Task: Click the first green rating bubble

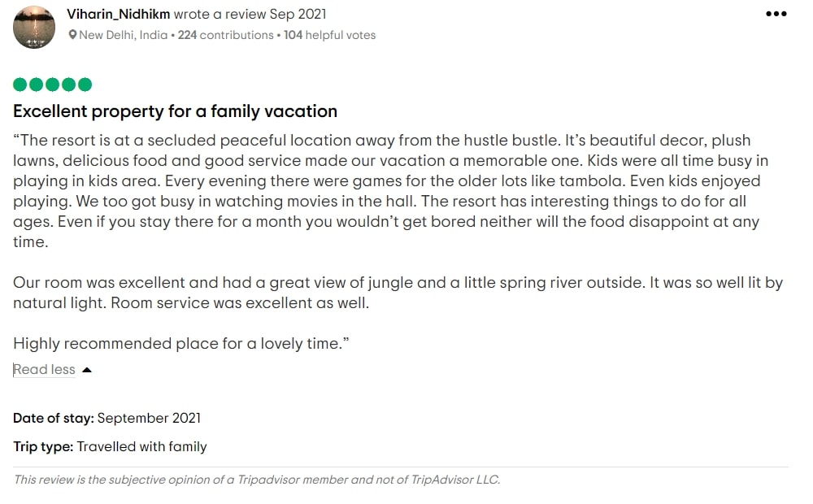Action: coord(20,84)
